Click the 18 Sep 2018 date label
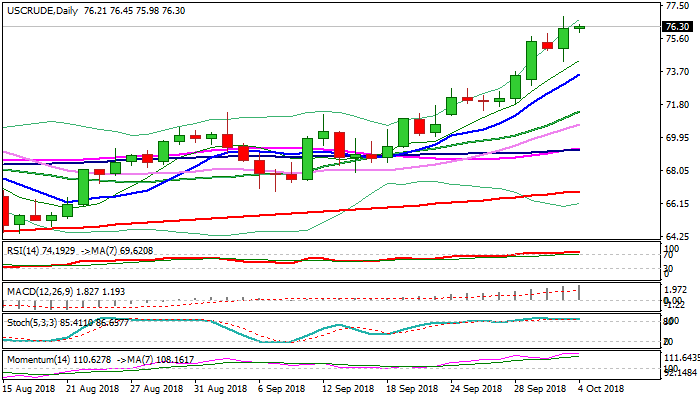 point(412,387)
